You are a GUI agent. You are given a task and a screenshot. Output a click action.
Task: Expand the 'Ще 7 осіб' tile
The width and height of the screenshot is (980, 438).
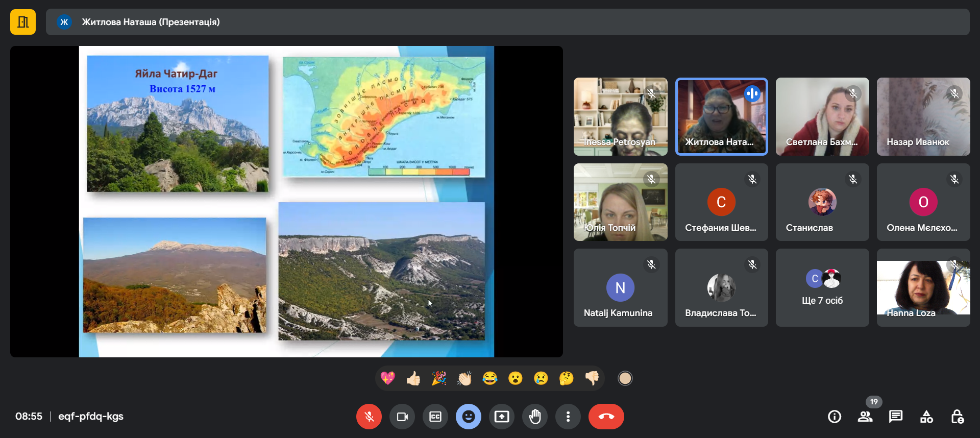(822, 287)
